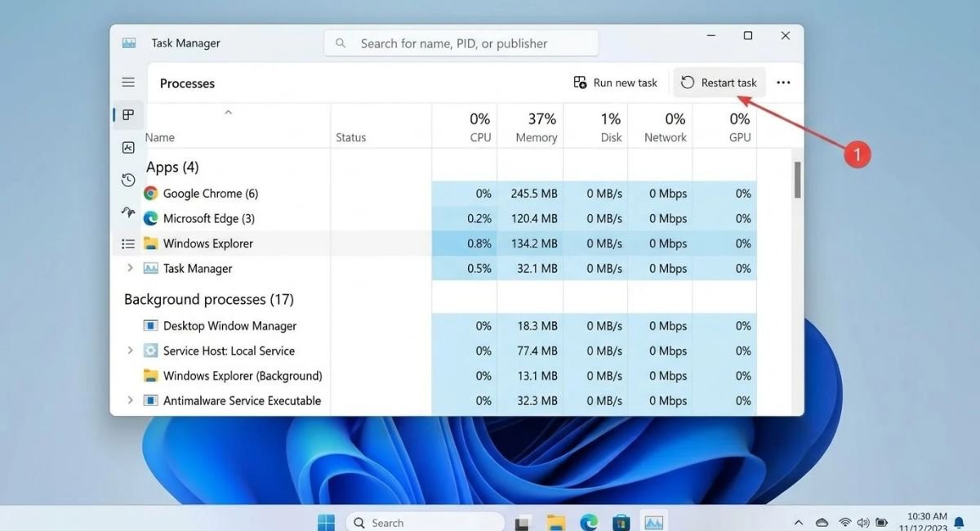
Task: Select the Windows Explorer row name under Apps
Action: click(208, 243)
